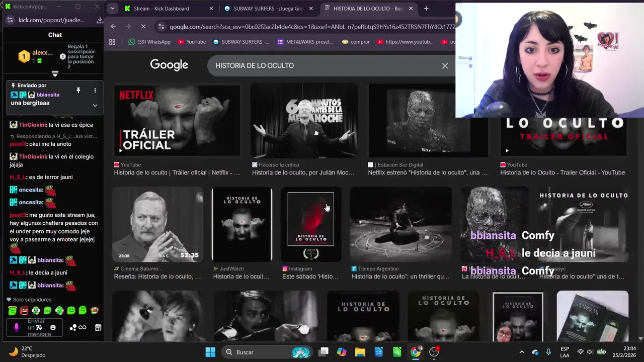Screen dimensions: 644x362
Task: Open 'Historia de lo Oculto - Trailer Oficial - YouTube' link
Action: pyautogui.click(x=562, y=172)
